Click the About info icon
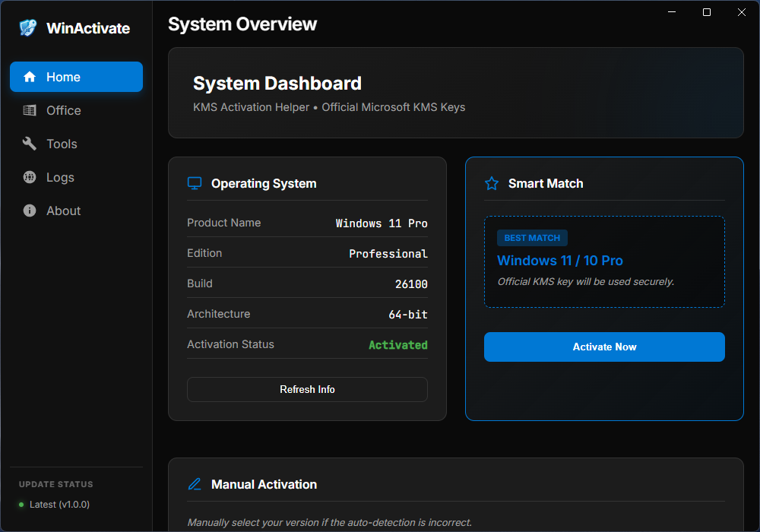760x532 pixels. [30, 211]
